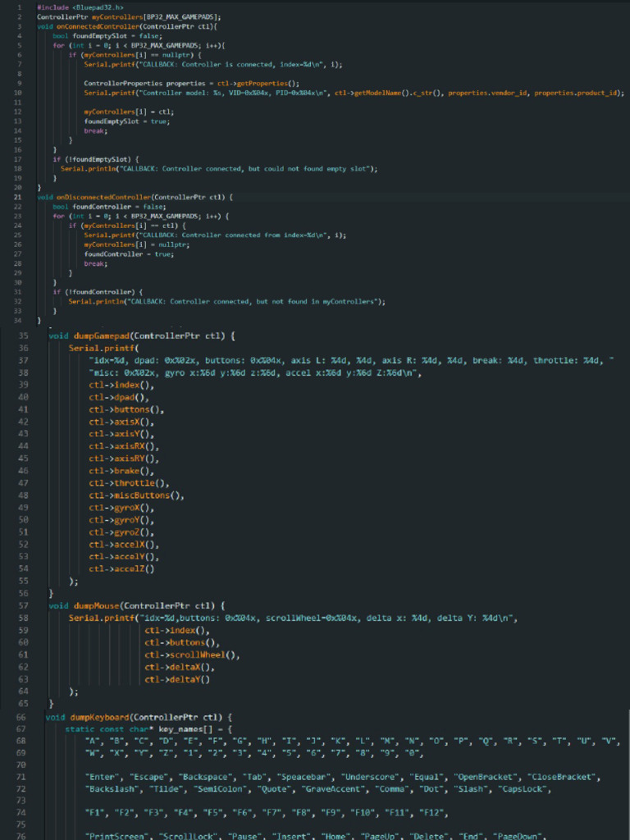Click line number 35 in the gutter
Image resolution: width=630 pixels, height=840 pixels.
click(x=24, y=336)
